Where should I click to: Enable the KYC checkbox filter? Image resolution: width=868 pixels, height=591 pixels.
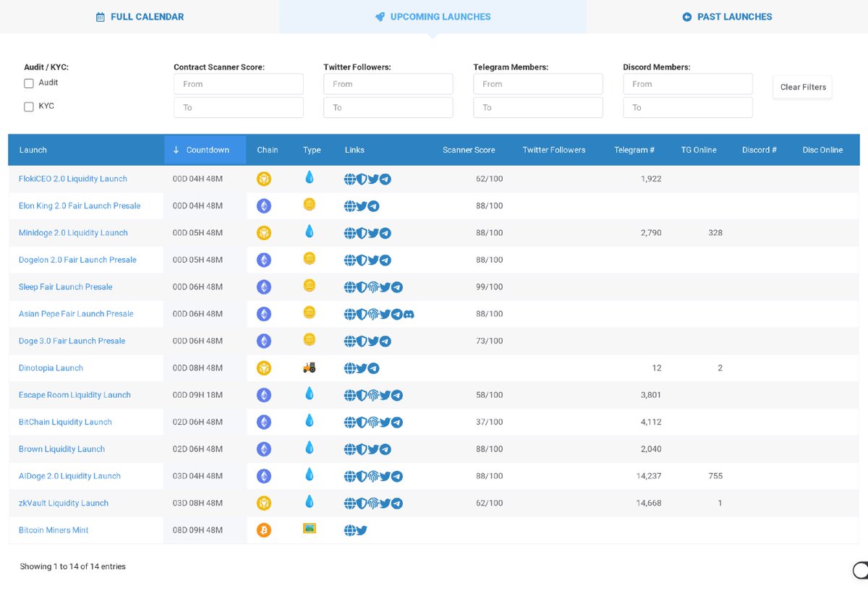[29, 107]
